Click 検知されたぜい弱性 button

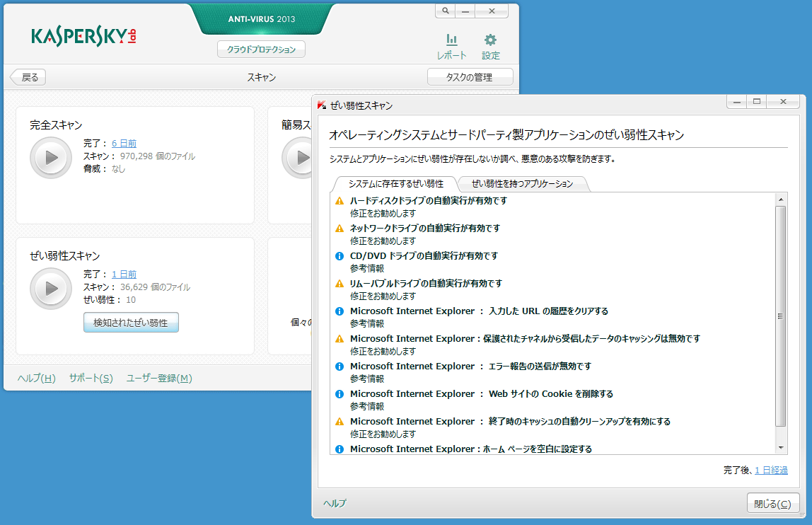[131, 323]
